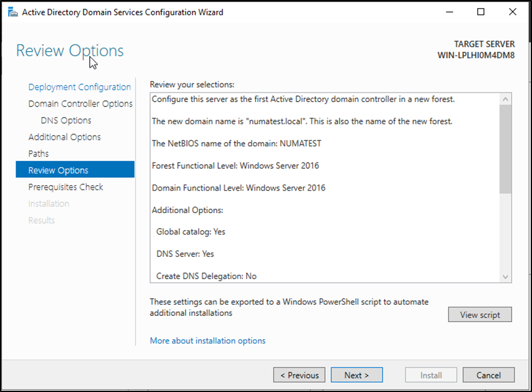The image size is (532, 392).
Task: Click inside the review selections text box
Action: point(324,187)
